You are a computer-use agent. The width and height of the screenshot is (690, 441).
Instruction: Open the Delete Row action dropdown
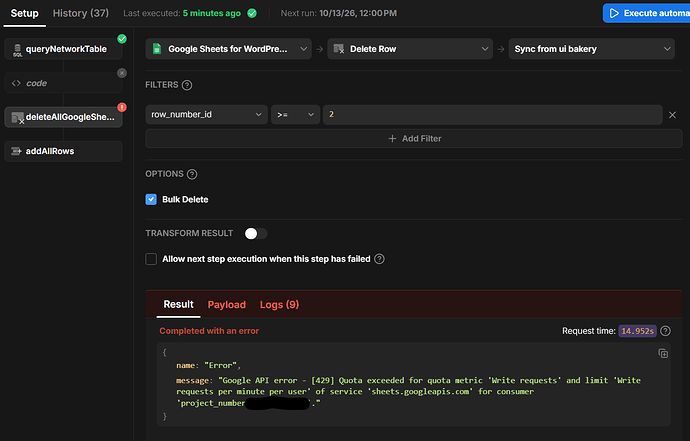pyautogui.click(x=410, y=49)
